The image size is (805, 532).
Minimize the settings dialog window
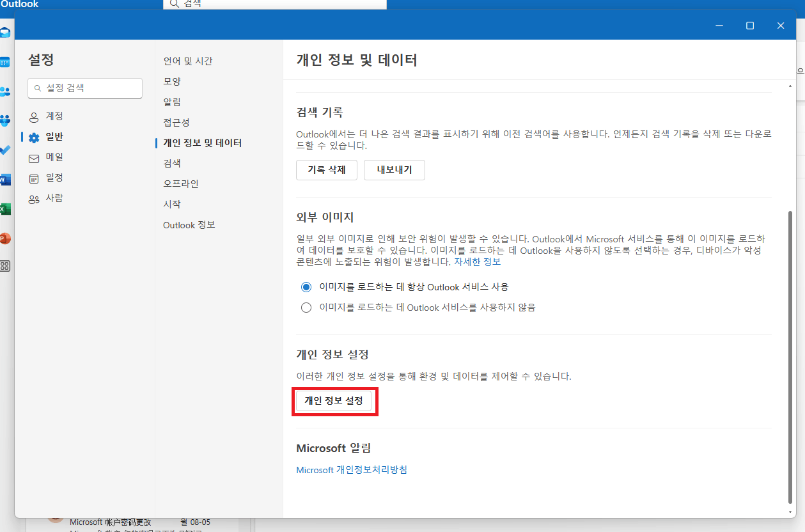[719, 26]
